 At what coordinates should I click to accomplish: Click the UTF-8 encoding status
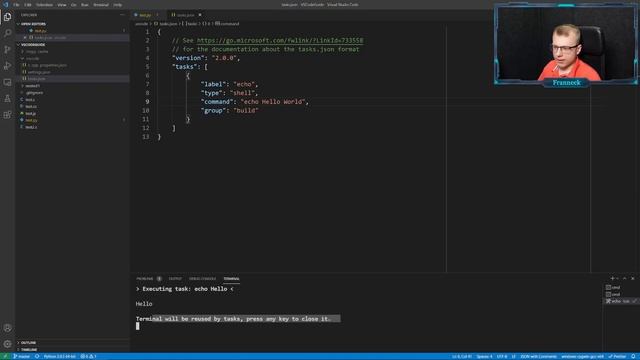pyautogui.click(x=502, y=356)
